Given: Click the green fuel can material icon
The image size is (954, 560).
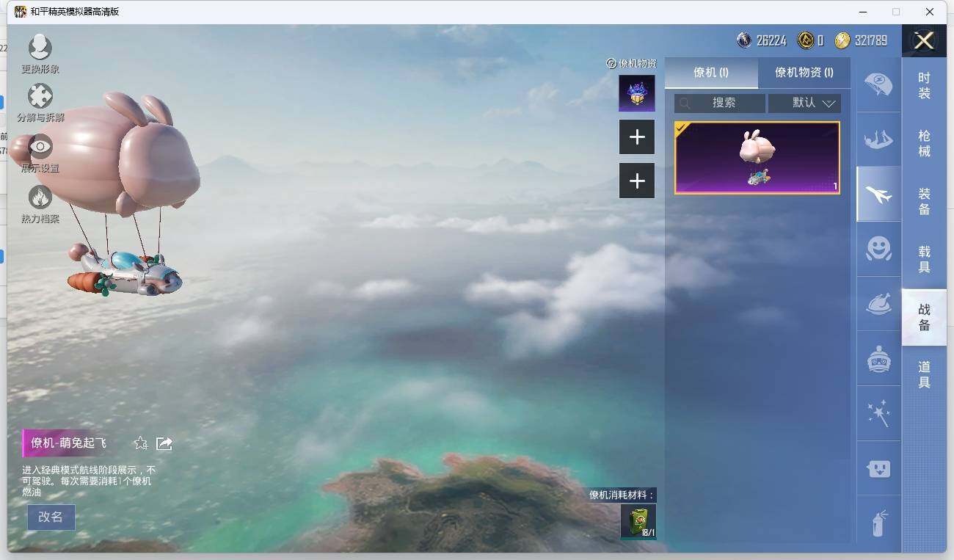Looking at the screenshot, I should pos(638,521).
